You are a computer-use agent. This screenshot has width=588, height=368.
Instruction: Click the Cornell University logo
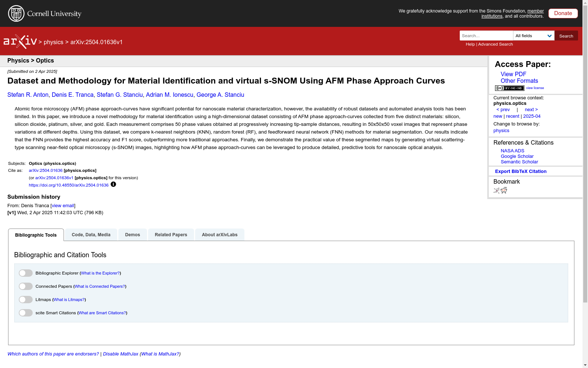[x=45, y=14]
